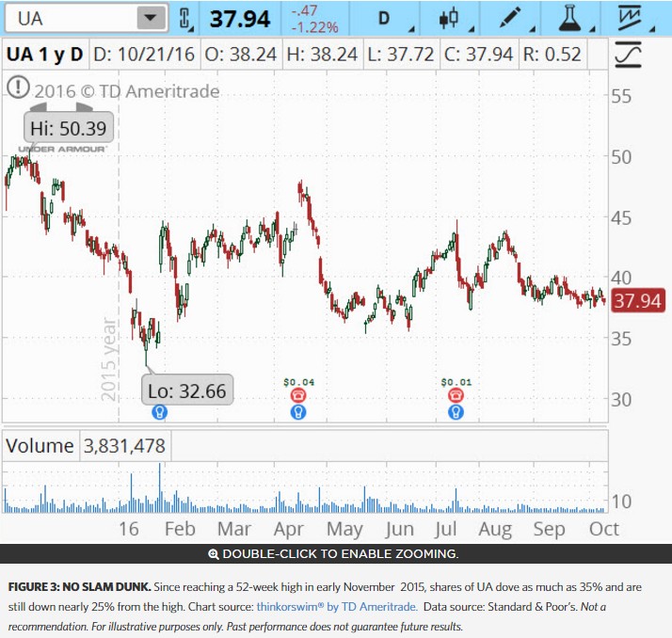Click the Volume label

(40, 446)
